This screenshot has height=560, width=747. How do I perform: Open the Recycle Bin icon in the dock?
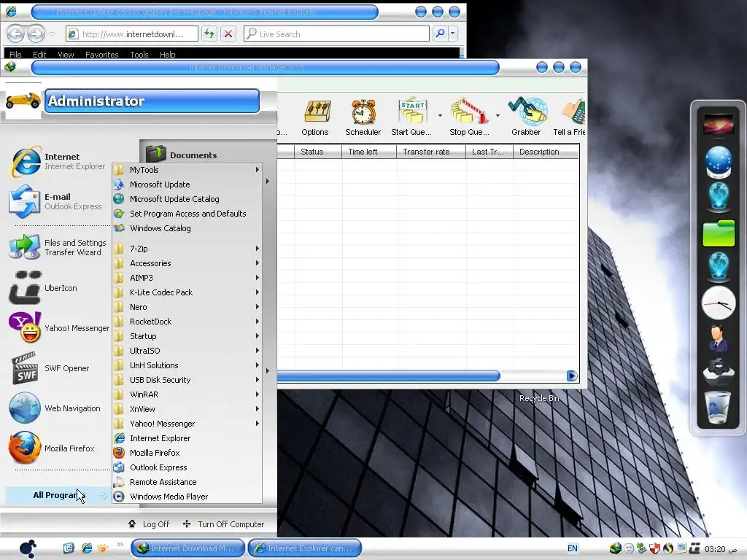point(719,407)
